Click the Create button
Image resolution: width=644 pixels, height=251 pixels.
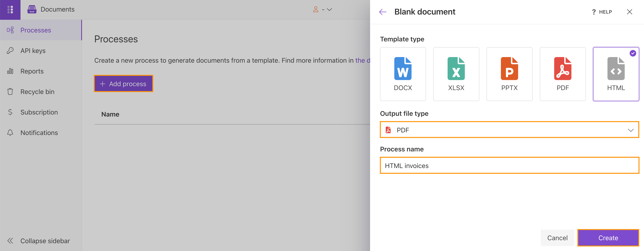click(x=608, y=238)
